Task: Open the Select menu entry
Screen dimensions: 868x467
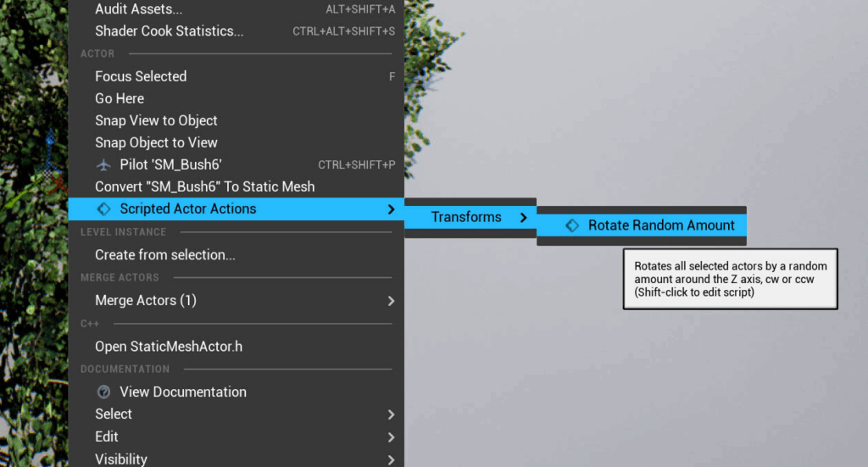Action: (236, 414)
